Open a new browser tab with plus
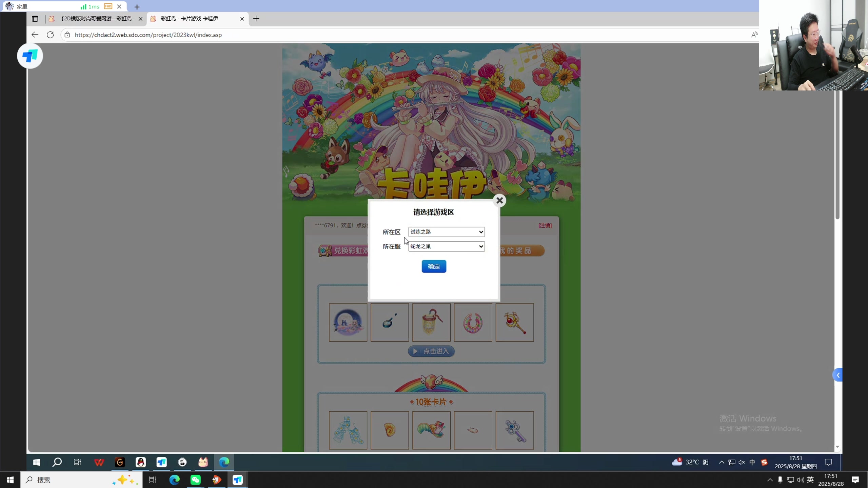The height and width of the screenshot is (488, 868). click(x=256, y=19)
